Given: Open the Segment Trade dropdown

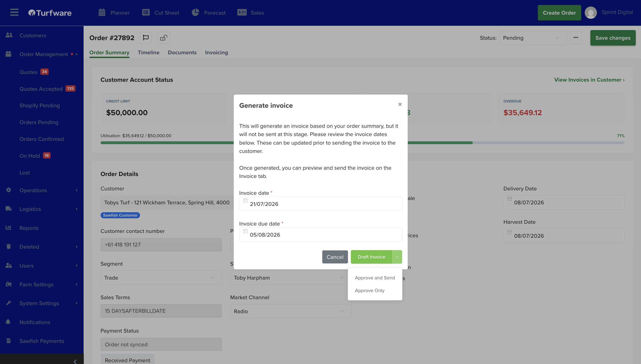Looking at the screenshot, I should (x=161, y=277).
